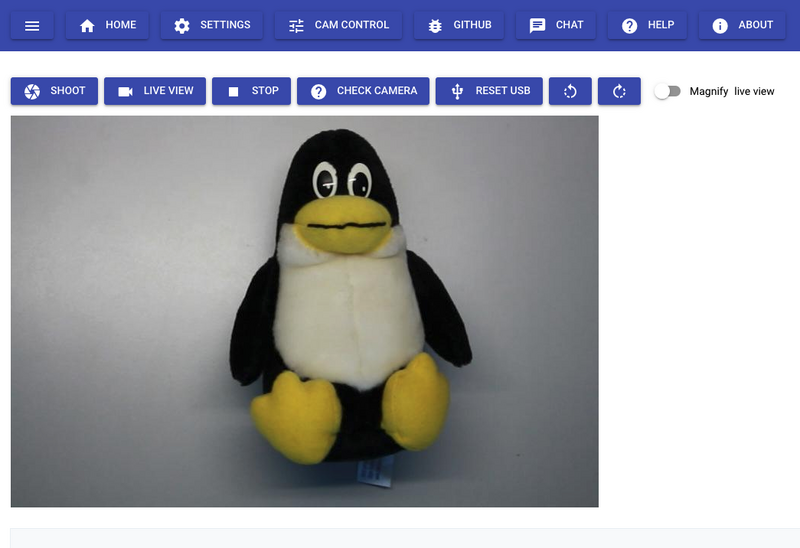Screen dimensions: 800x548
Task: Open the Chat page
Action: pos(556,26)
